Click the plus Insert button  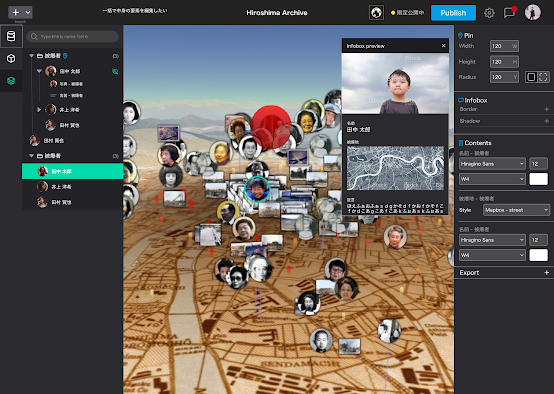pyautogui.click(x=20, y=12)
